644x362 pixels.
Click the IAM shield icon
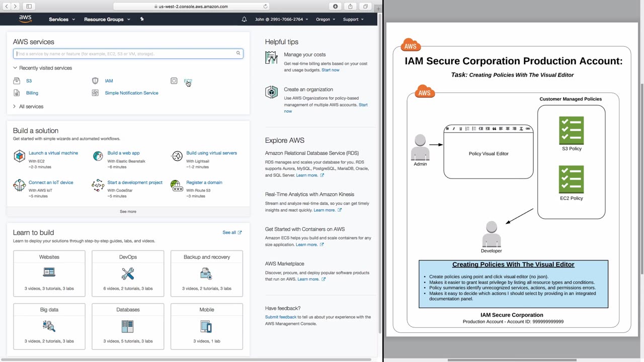[x=95, y=81]
